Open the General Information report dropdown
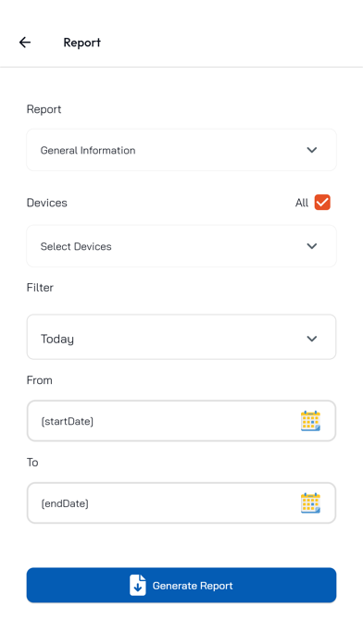 [x=181, y=150]
